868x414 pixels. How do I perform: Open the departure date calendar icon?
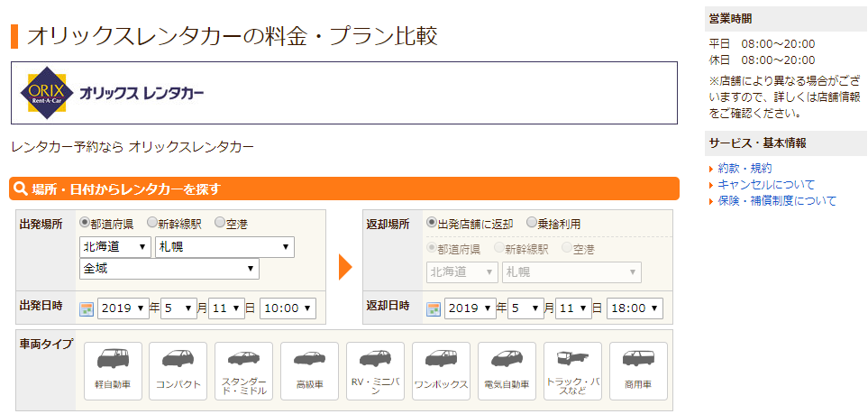point(87,308)
